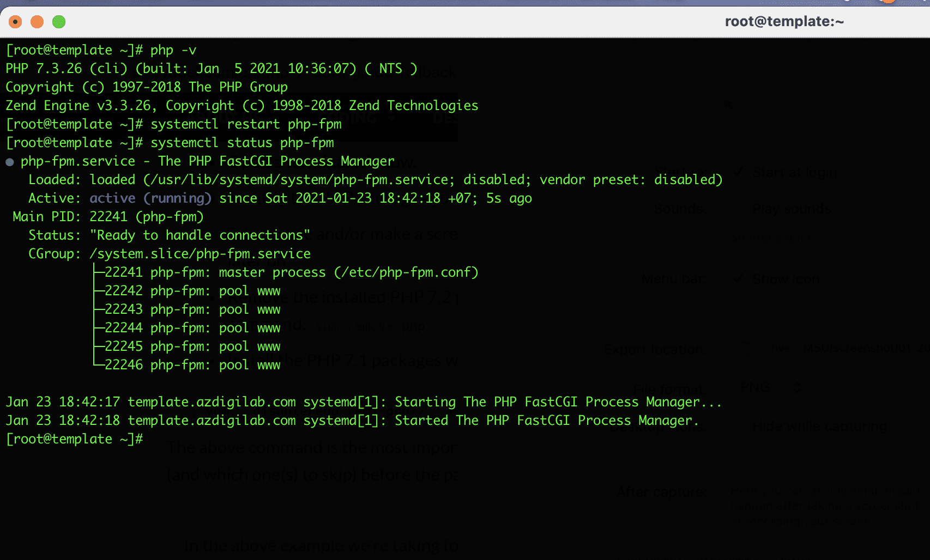Select the 22242 pool www process entry
Screen dimensions: 930x560
192,291
